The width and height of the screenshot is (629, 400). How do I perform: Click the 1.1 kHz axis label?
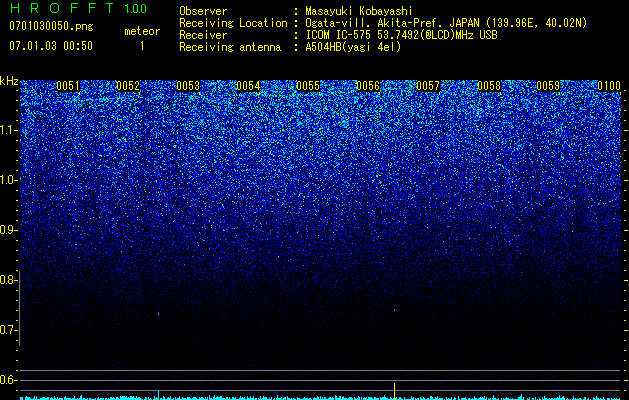coord(9,130)
